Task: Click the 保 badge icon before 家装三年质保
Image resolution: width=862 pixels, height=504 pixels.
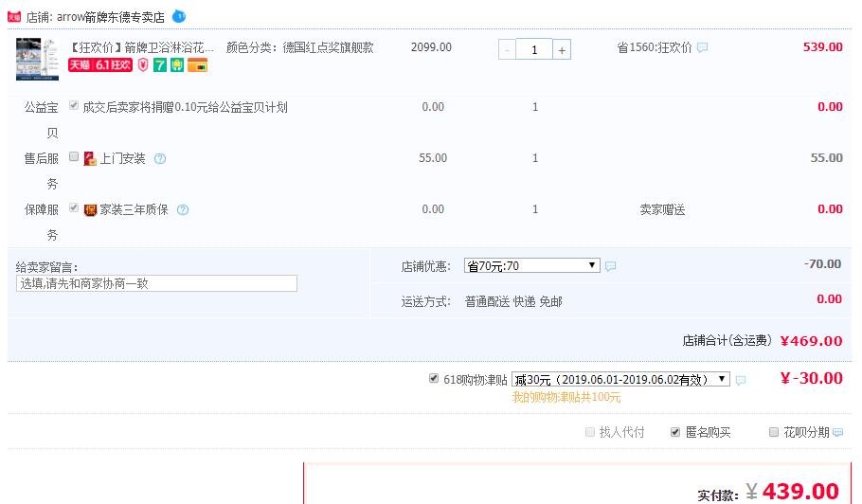Action: [90, 210]
